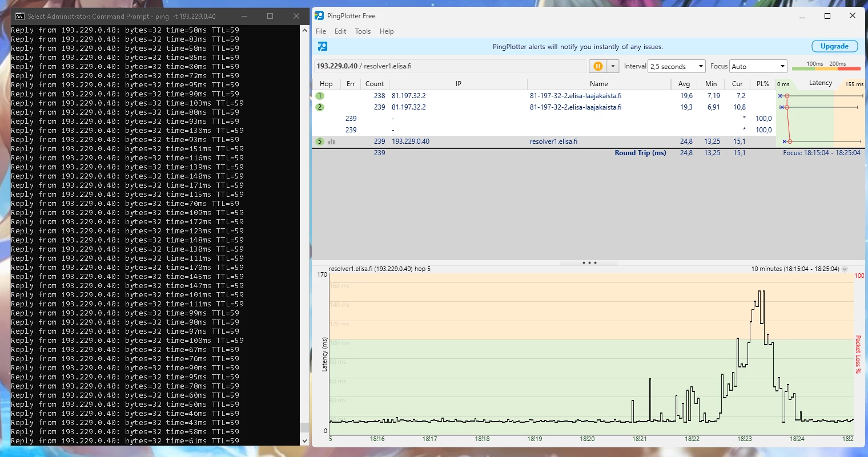Click the Avg column header

pos(684,84)
